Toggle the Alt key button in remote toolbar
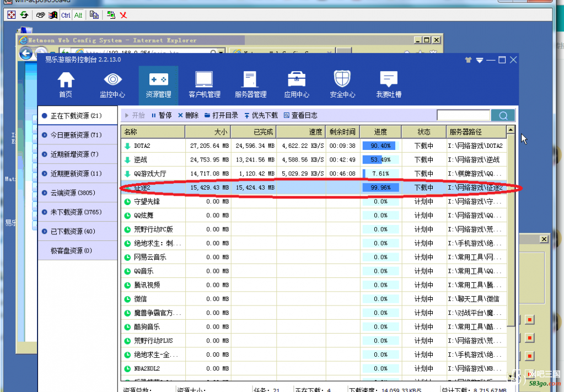 78,15
